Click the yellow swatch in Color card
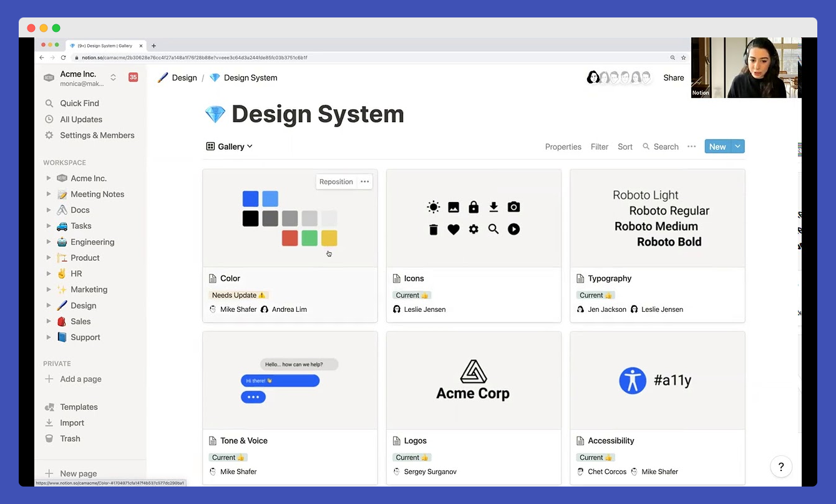 pyautogui.click(x=329, y=238)
